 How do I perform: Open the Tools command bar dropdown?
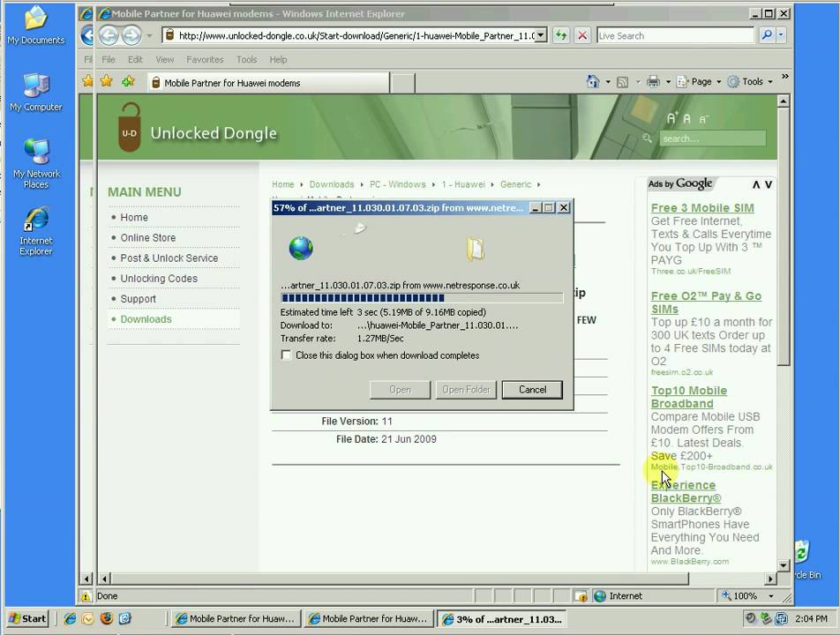750,81
